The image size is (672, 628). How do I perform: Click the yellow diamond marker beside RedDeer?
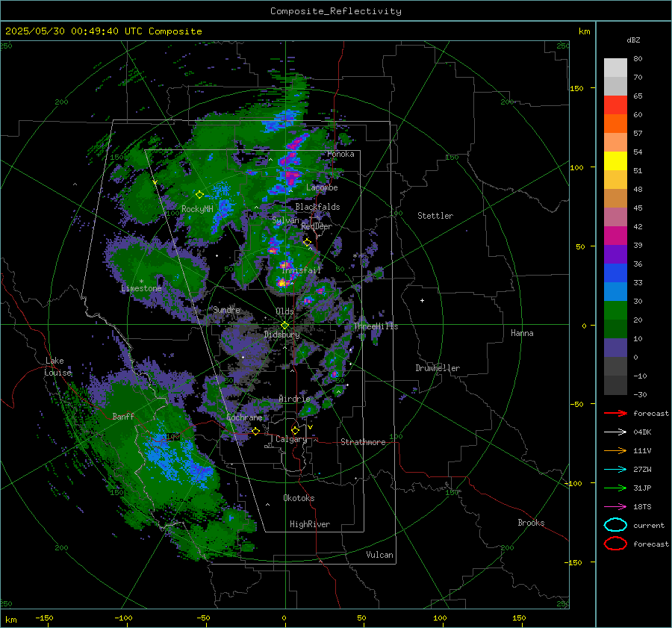coord(307,243)
